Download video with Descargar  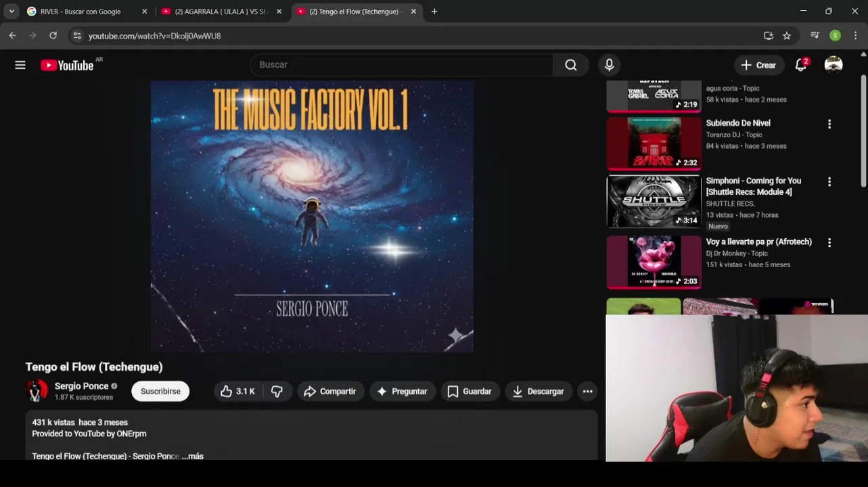pyautogui.click(x=539, y=391)
